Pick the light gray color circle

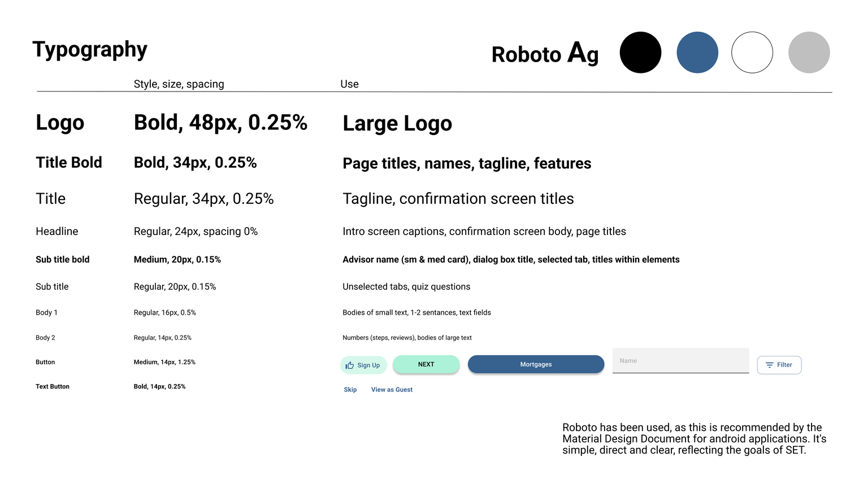click(809, 53)
